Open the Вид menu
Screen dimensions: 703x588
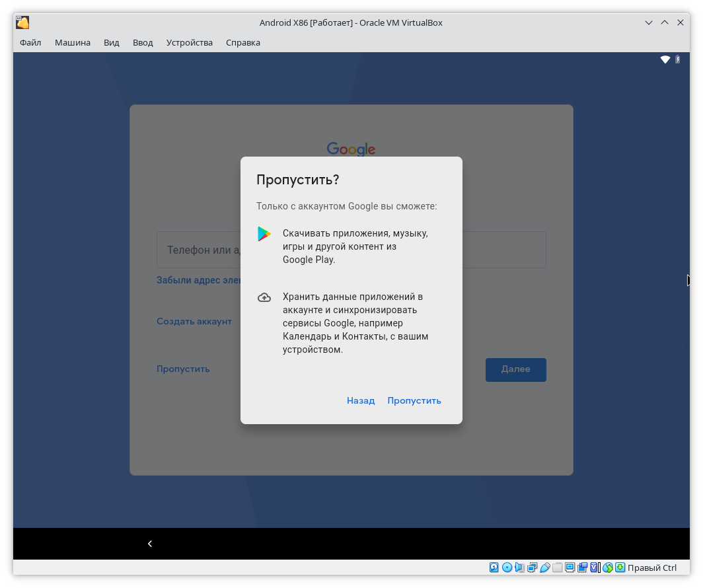(x=112, y=42)
